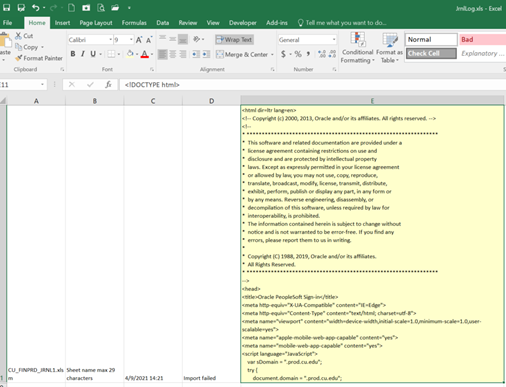Open Conditional Formatting menu

[x=357, y=47]
